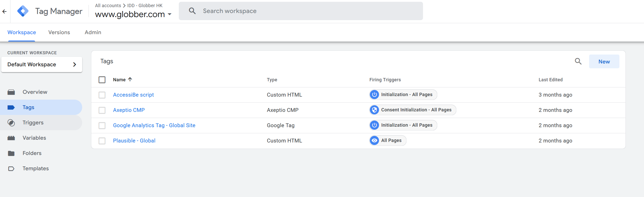Open the Plausible All Pages trigger chip
Image resolution: width=644 pixels, height=197 pixels.
click(388, 140)
